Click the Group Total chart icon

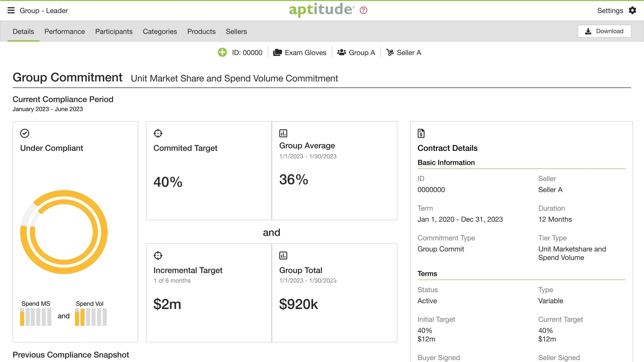point(283,256)
